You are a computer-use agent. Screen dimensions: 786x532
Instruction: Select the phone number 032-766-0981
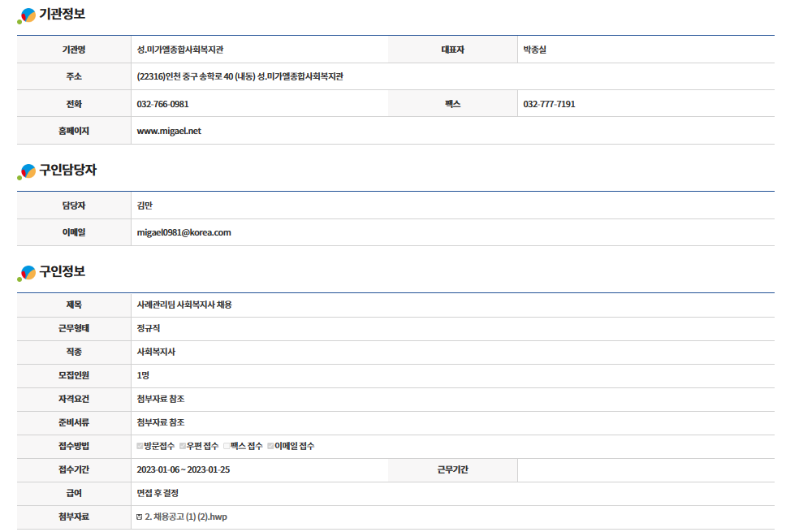(163, 104)
